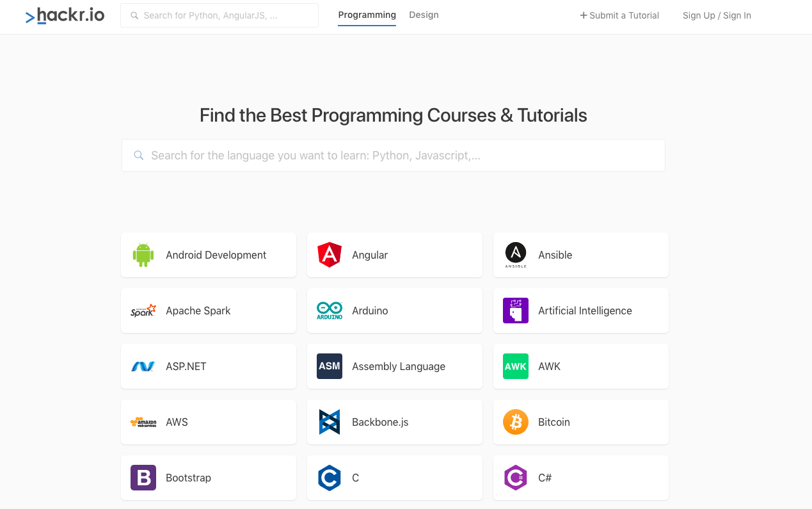Screen dimensions: 812x509
Task: Open the Ansible tutorials
Action: (x=581, y=255)
